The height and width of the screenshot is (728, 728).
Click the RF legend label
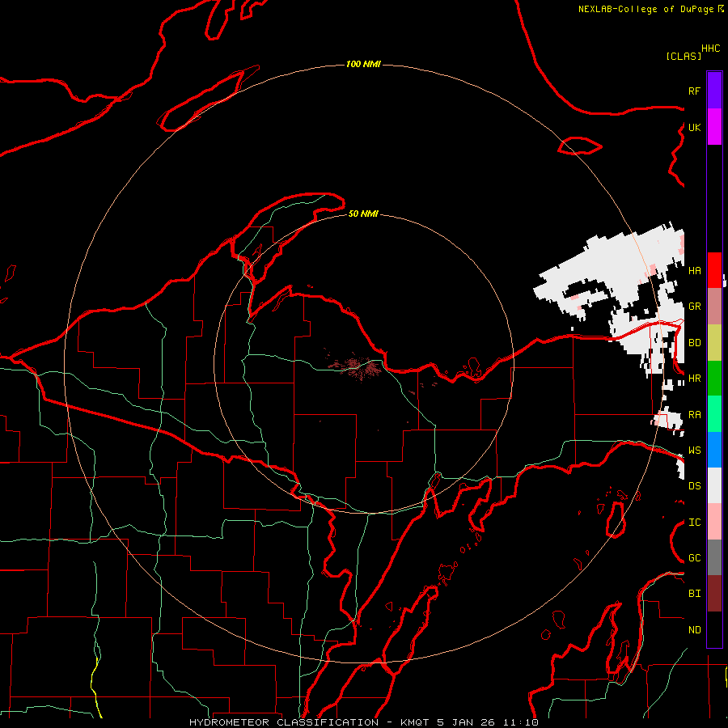coord(694,91)
